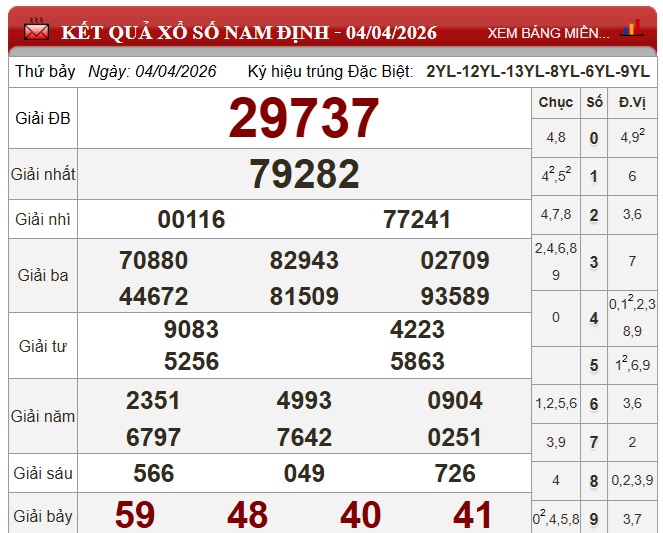Click fifth prize number 7642

tap(304, 438)
